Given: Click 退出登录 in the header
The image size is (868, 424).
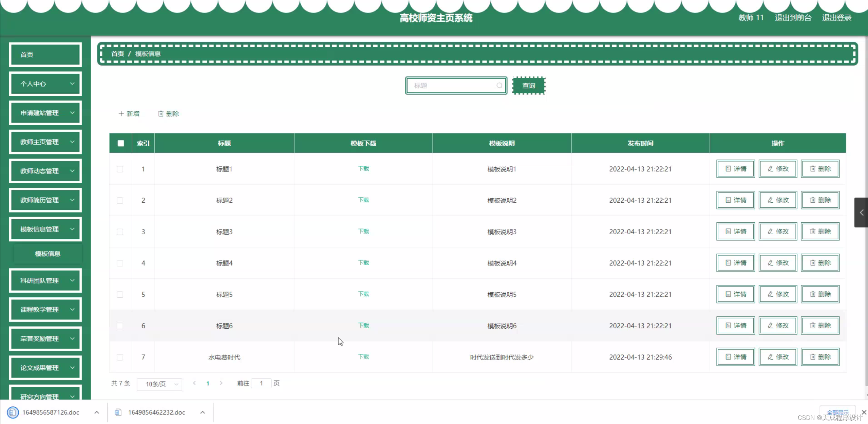Looking at the screenshot, I should [837, 18].
